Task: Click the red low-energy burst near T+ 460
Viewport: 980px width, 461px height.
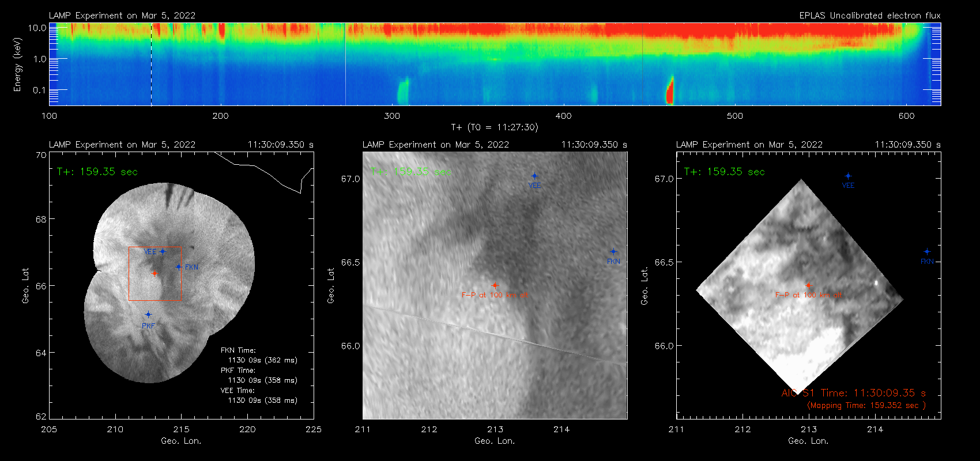Action: [670, 91]
